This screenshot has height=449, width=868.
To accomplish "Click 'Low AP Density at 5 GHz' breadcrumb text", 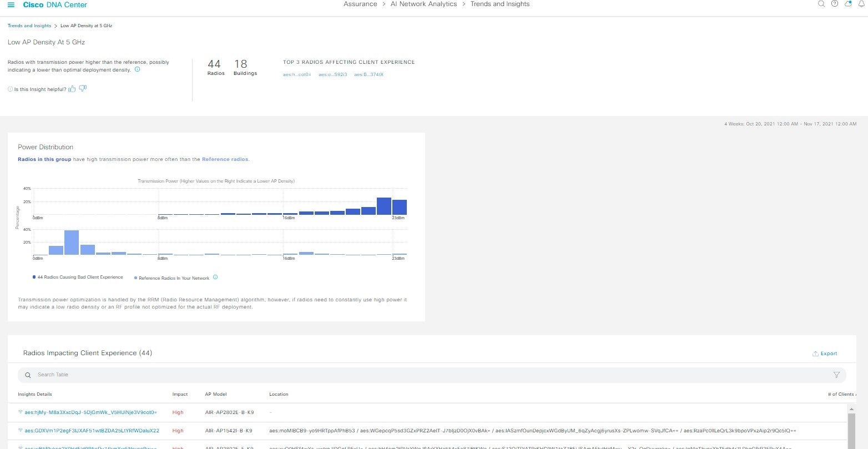I will tap(86, 26).
